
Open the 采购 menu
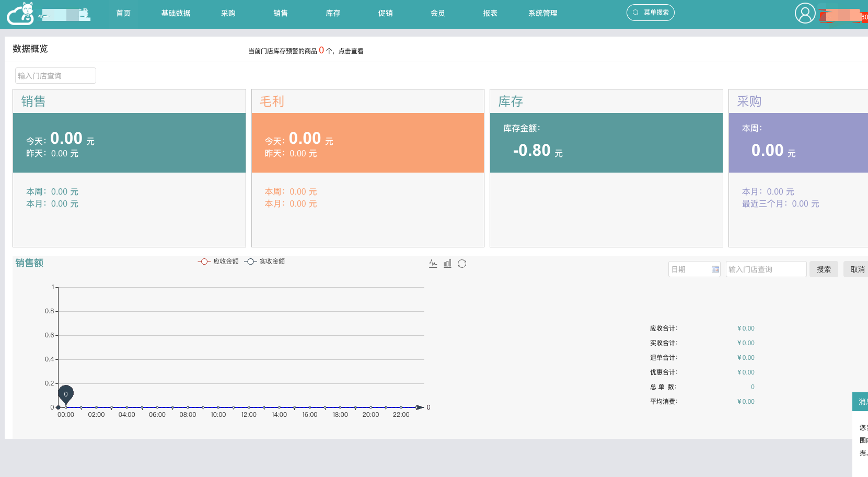228,13
